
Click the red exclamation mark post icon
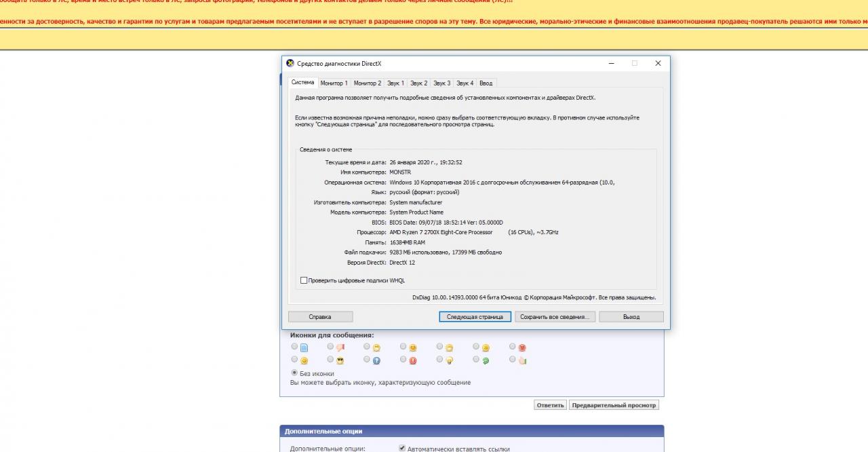click(413, 361)
